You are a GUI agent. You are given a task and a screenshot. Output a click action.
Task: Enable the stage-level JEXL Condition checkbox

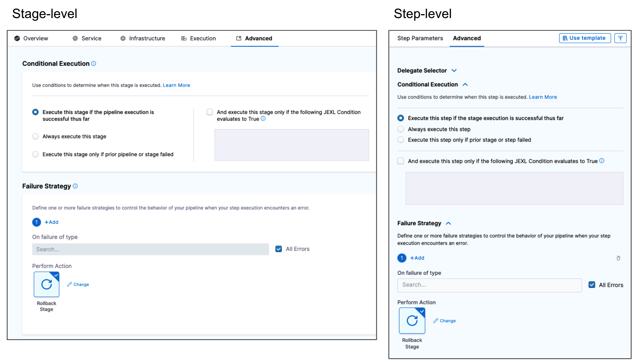tap(210, 112)
